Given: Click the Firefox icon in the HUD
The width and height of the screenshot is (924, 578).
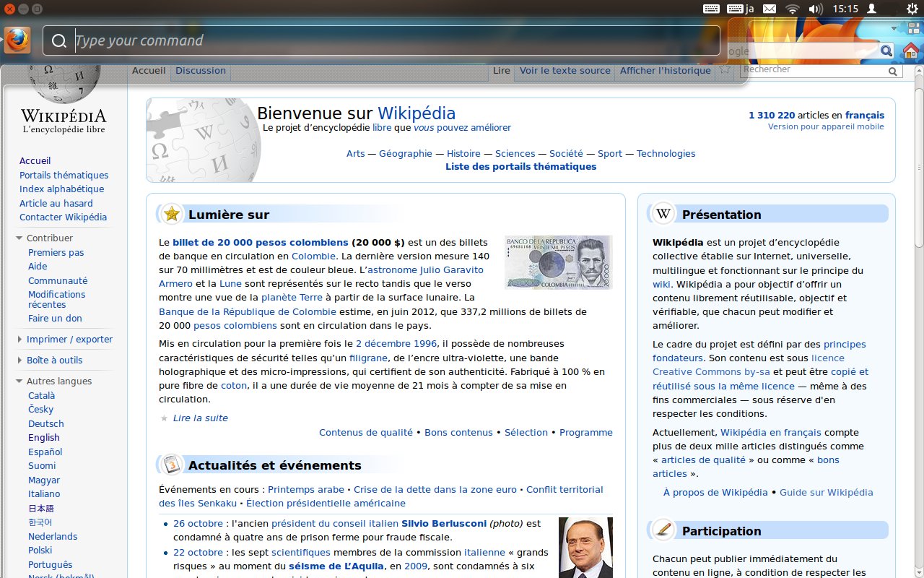Looking at the screenshot, I should [17, 40].
